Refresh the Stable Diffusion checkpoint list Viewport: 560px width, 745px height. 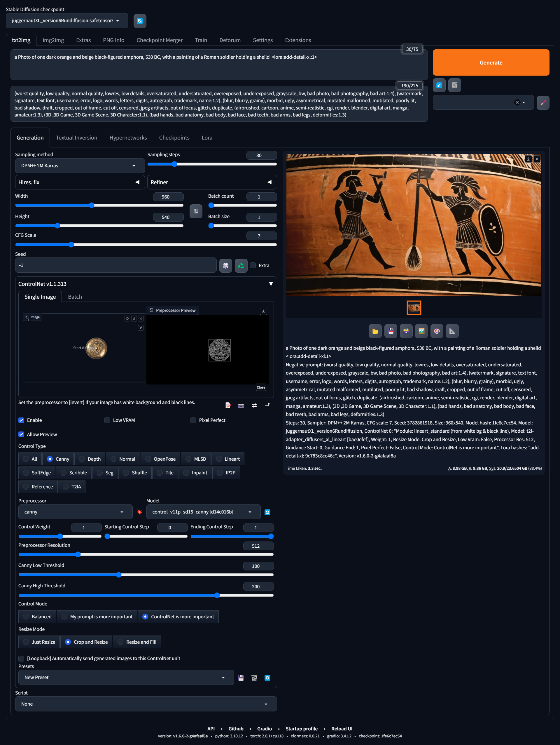click(140, 21)
